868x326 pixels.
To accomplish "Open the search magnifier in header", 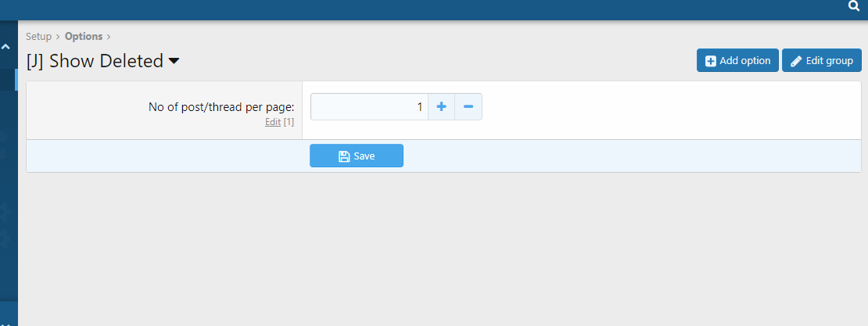I will (854, 6).
